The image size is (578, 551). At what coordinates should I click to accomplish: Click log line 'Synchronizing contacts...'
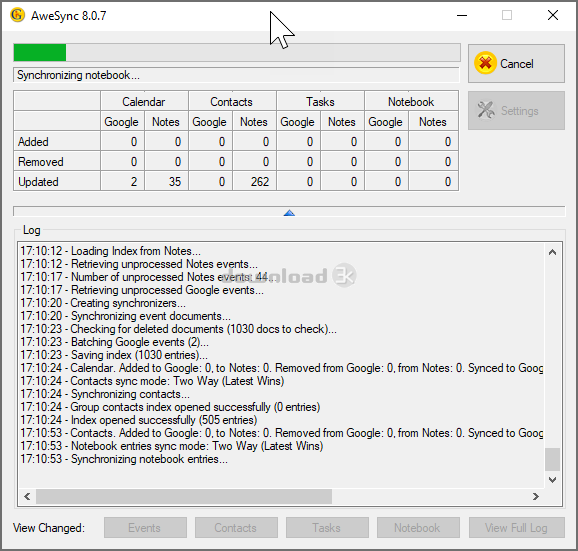(x=105, y=394)
